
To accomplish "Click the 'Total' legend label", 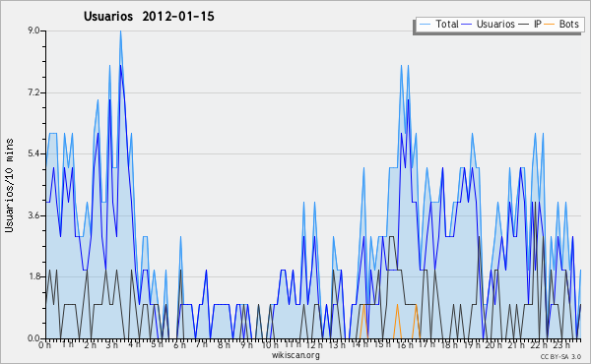I will coord(447,24).
